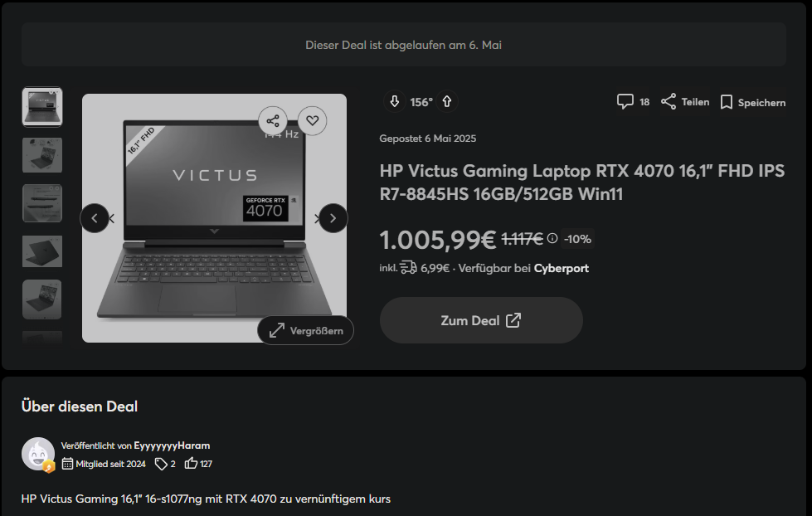This screenshot has width=812, height=516.
Task: Click the Teilen share icon
Action: coord(669,101)
